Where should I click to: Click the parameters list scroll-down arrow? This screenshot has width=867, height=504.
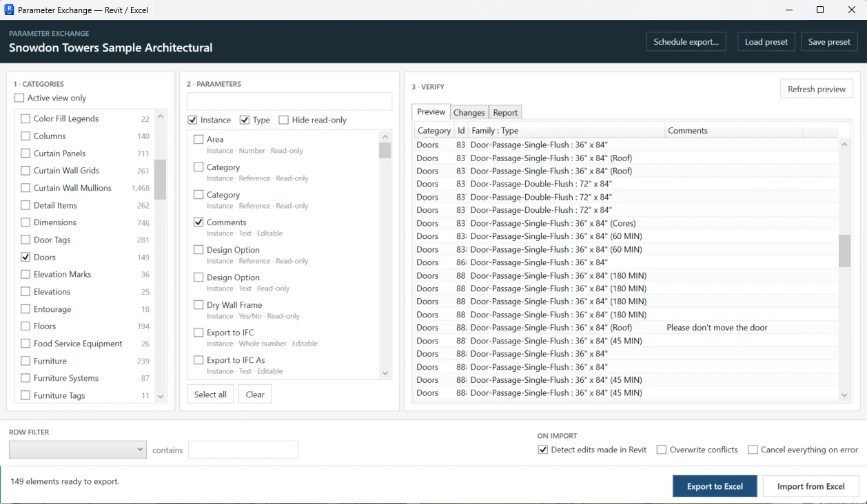pyautogui.click(x=385, y=373)
